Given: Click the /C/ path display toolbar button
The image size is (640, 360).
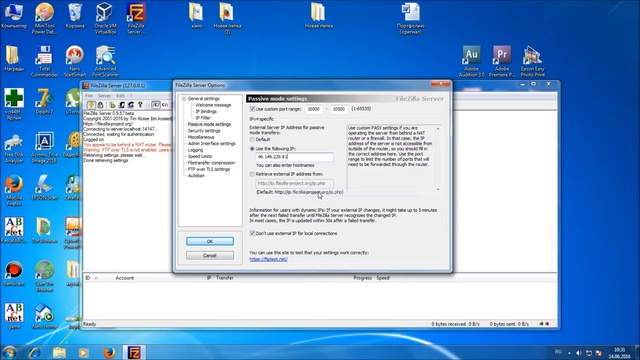Looking at the screenshot, I should click(156, 105).
